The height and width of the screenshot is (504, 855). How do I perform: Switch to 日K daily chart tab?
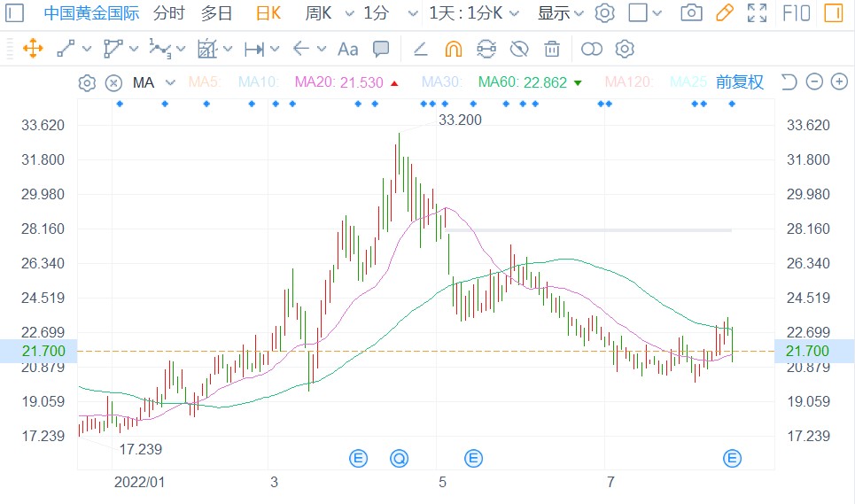pos(268,13)
